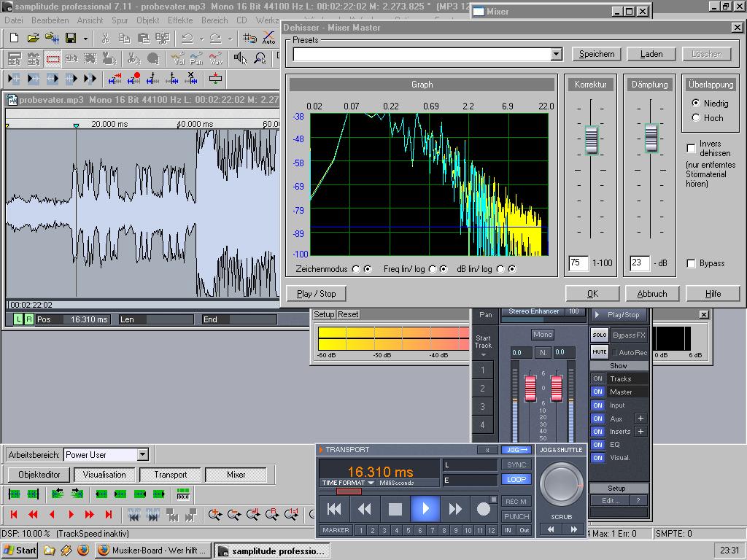This screenshot has width=747, height=560.
Task: Open a file with the folder icon
Action: click(33, 38)
